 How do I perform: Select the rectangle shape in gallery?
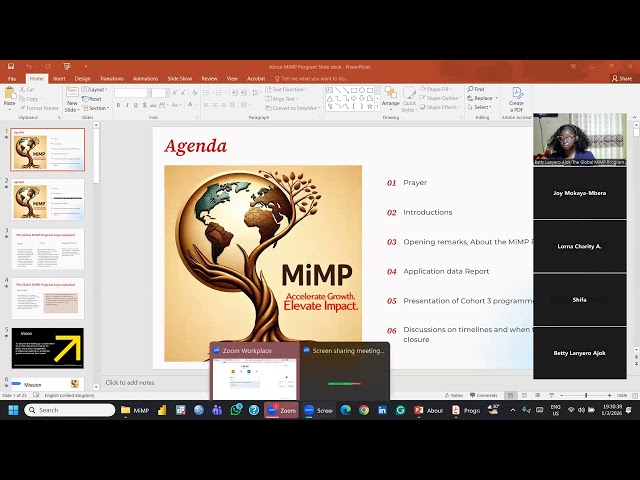[x=354, y=90]
